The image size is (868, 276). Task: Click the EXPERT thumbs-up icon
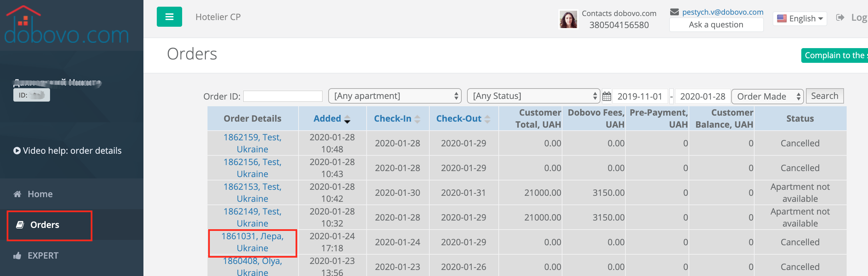pyautogui.click(x=17, y=256)
